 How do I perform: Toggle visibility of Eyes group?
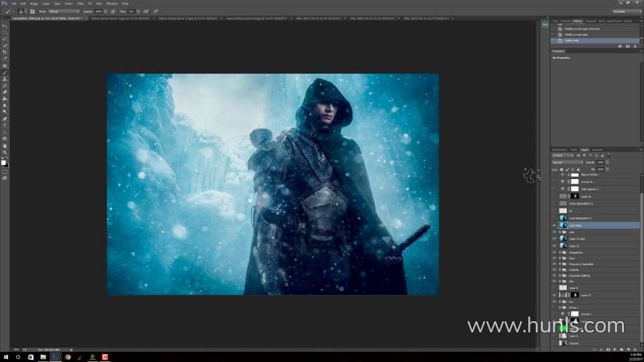(555, 258)
